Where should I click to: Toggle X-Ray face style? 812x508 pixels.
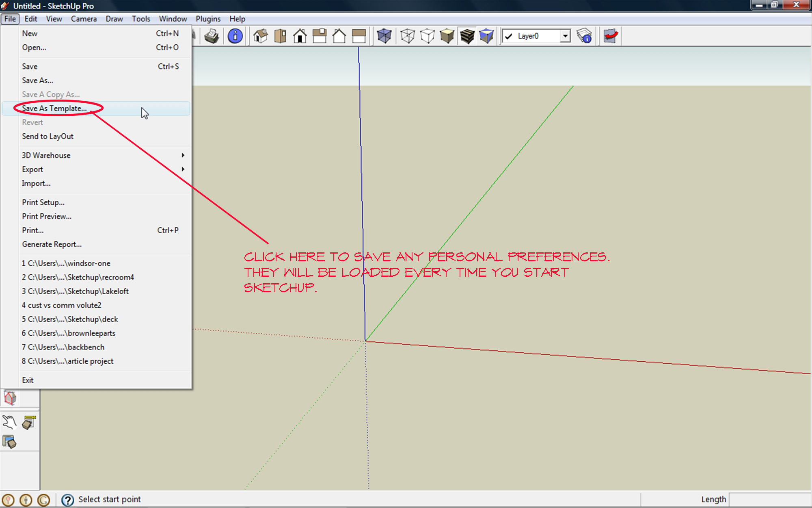coord(384,36)
